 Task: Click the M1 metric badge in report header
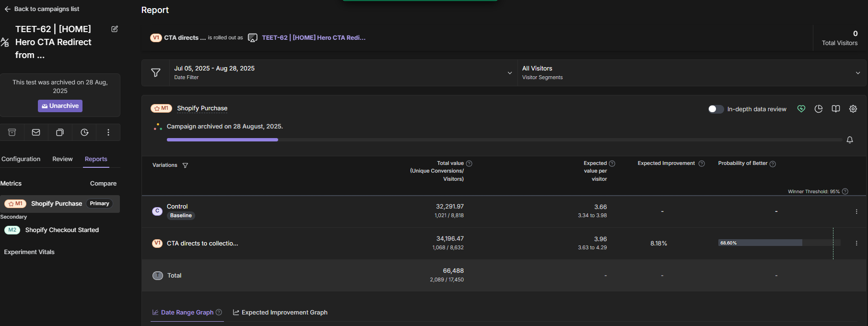coord(161,108)
